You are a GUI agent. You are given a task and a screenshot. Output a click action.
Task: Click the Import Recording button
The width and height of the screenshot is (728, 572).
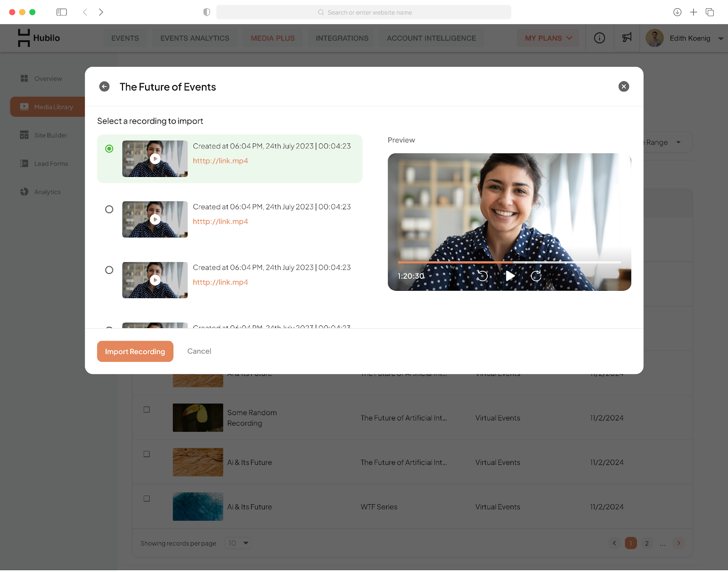(x=135, y=352)
